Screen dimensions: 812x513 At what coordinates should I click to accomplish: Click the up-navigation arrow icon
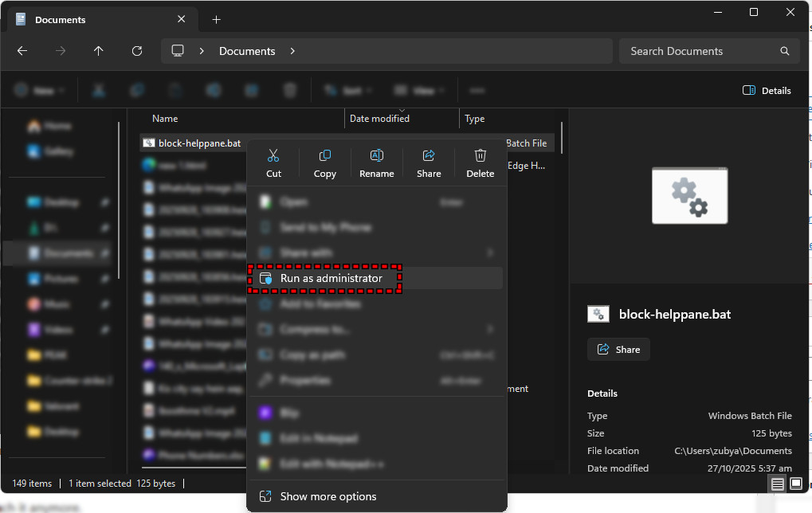98,50
